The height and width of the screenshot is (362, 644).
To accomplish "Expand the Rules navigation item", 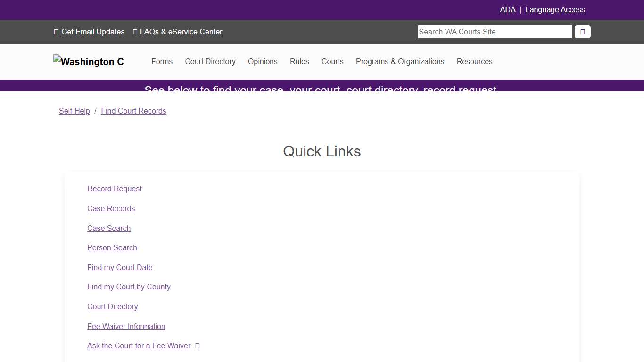I will click(x=299, y=62).
